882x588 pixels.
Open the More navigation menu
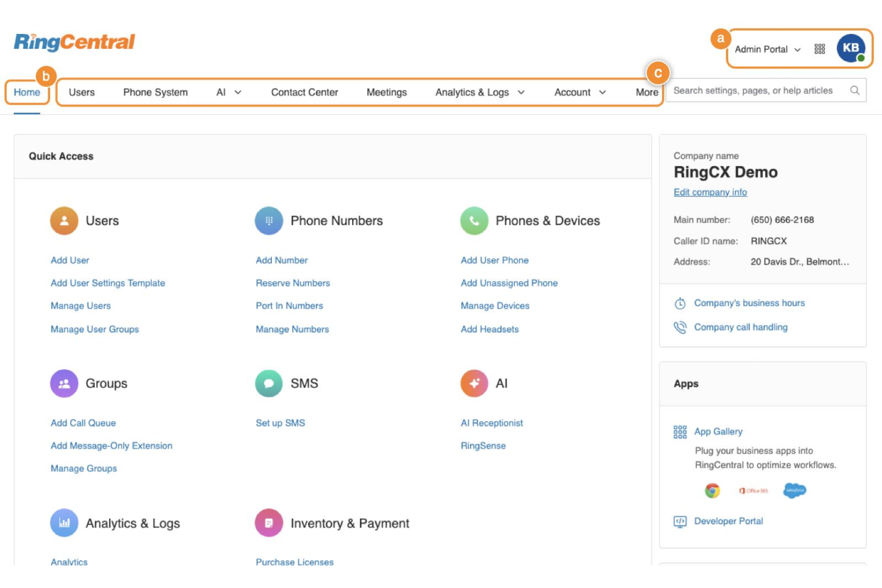click(647, 92)
